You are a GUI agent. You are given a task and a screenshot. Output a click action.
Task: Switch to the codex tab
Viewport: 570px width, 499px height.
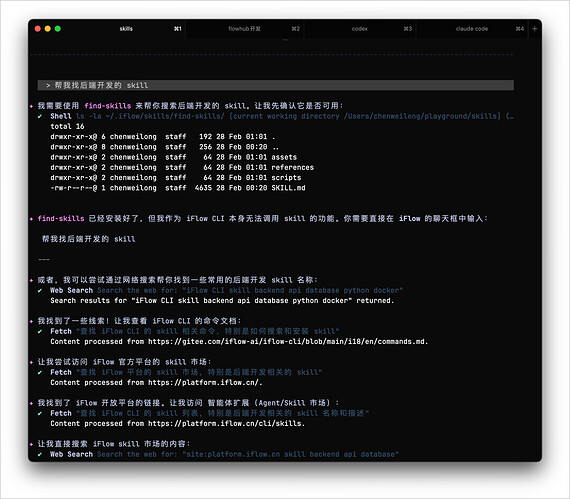point(360,29)
